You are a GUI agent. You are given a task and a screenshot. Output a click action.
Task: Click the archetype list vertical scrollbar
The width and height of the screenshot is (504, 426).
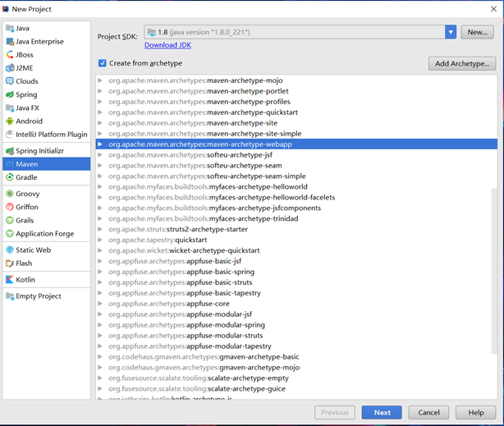pos(494,271)
